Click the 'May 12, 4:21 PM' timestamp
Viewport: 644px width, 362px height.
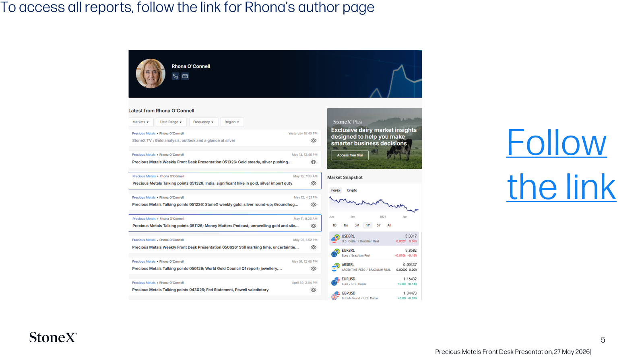tap(305, 197)
